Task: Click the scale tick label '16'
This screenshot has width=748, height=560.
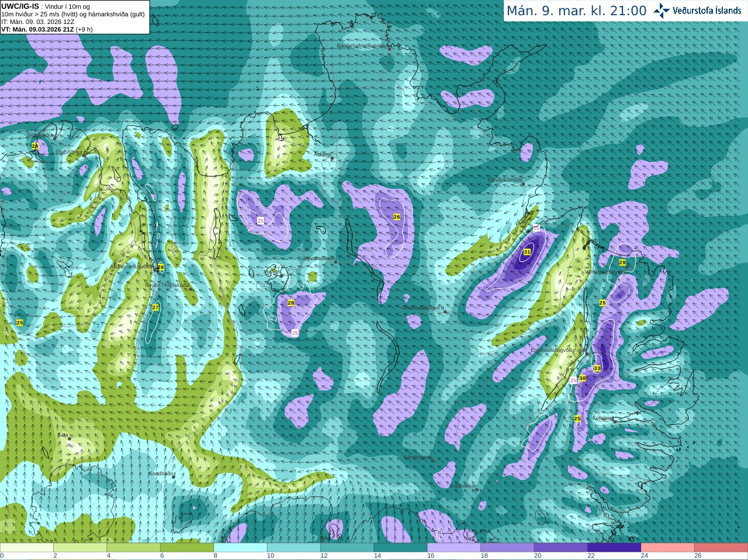Action: (431, 556)
